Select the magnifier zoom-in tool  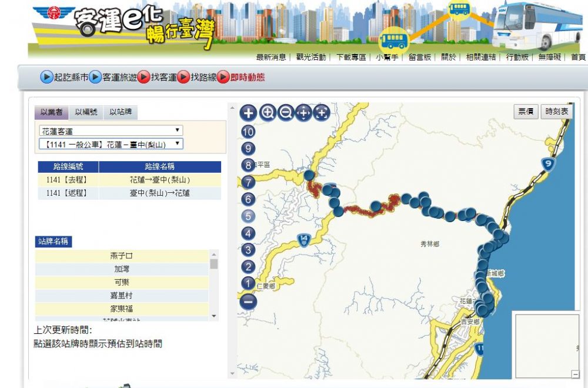pyautogui.click(x=268, y=112)
